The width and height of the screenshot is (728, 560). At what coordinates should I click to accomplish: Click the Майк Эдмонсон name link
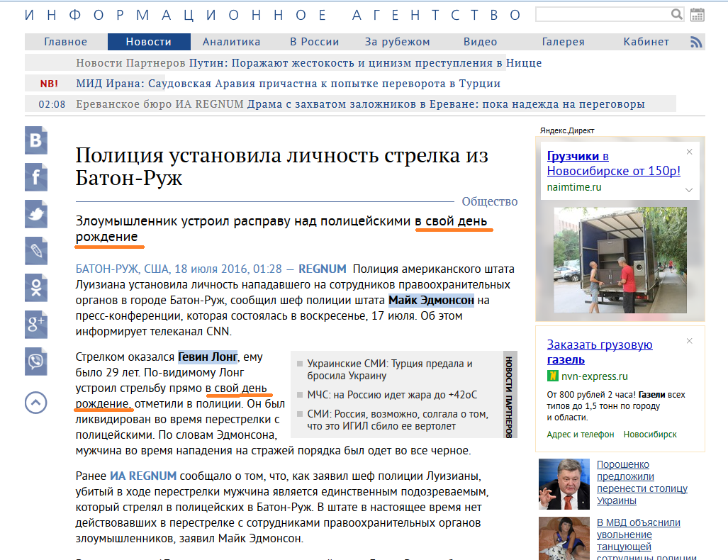point(431,301)
